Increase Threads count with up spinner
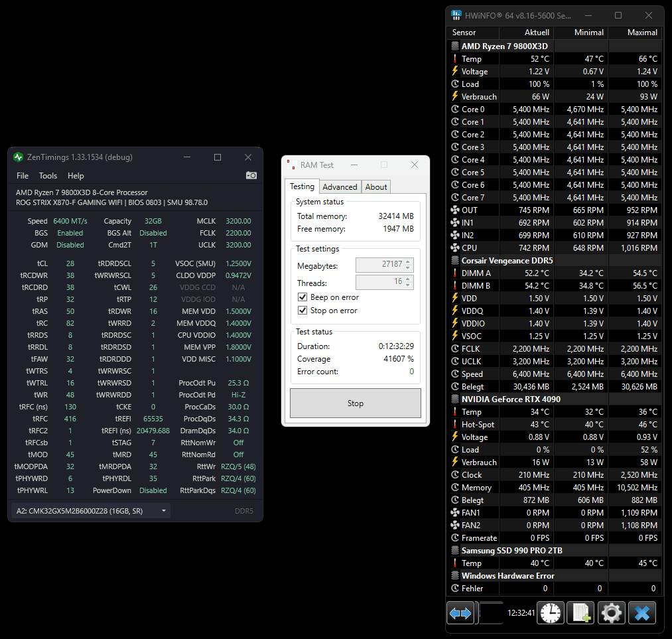The width and height of the screenshot is (672, 639). coord(408,279)
